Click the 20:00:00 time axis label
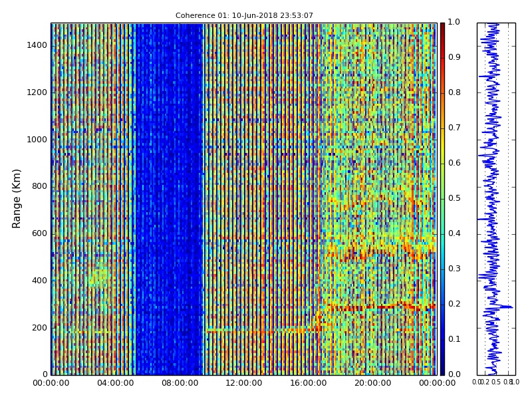This screenshot has width=532, height=399. pyautogui.click(x=373, y=383)
